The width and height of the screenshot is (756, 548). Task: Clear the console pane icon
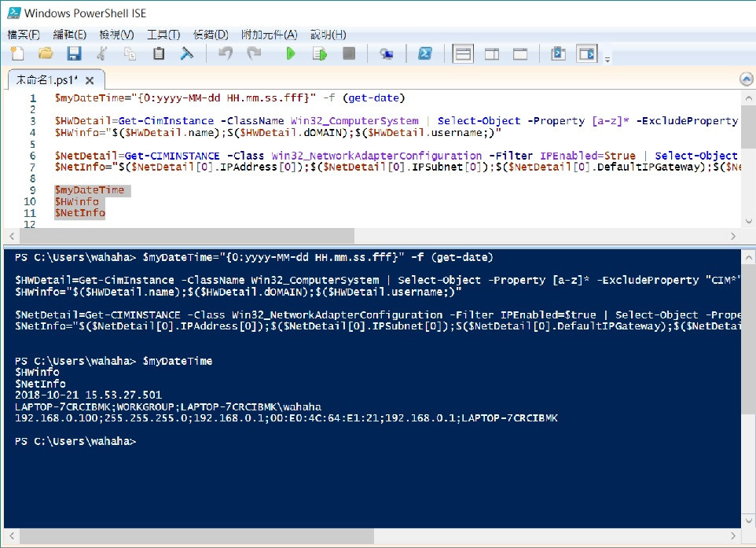186,53
